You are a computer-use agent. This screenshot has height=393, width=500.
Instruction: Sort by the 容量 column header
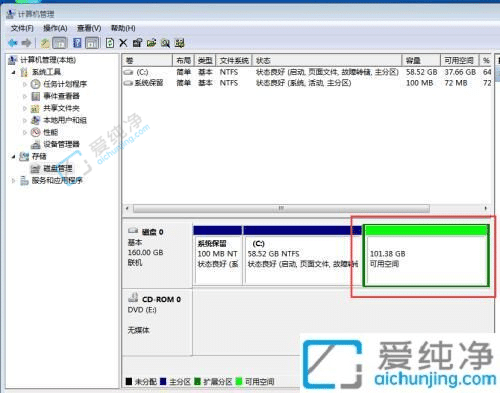point(421,60)
